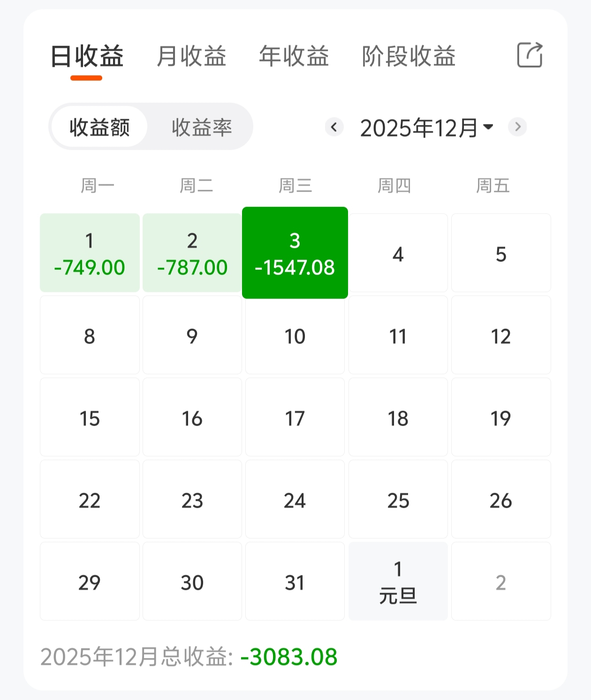Select calendar day 22
Image resolution: width=591 pixels, height=700 pixels.
90,499
